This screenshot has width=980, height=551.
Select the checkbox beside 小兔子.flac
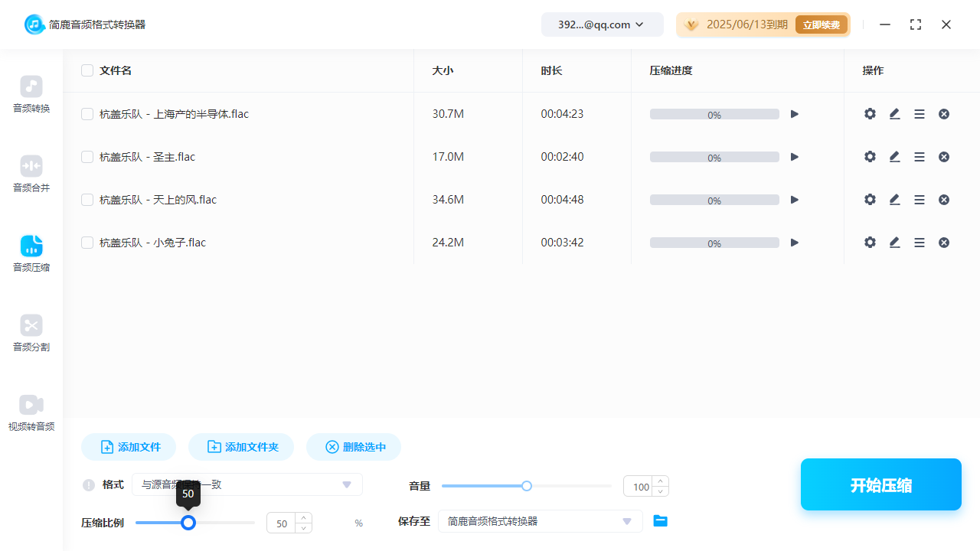[x=87, y=242]
